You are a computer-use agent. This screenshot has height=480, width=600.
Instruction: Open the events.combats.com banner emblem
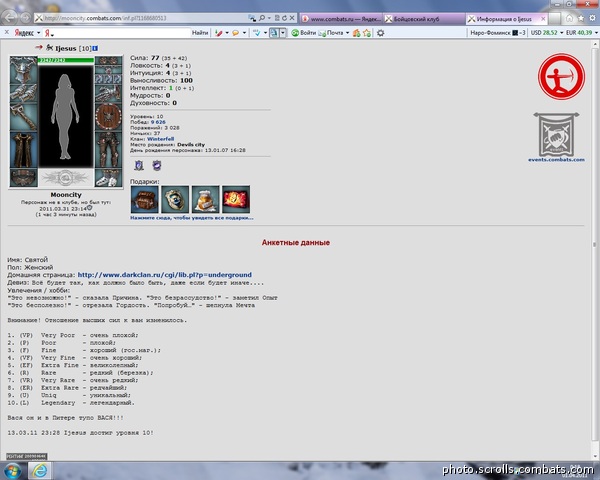(x=556, y=134)
